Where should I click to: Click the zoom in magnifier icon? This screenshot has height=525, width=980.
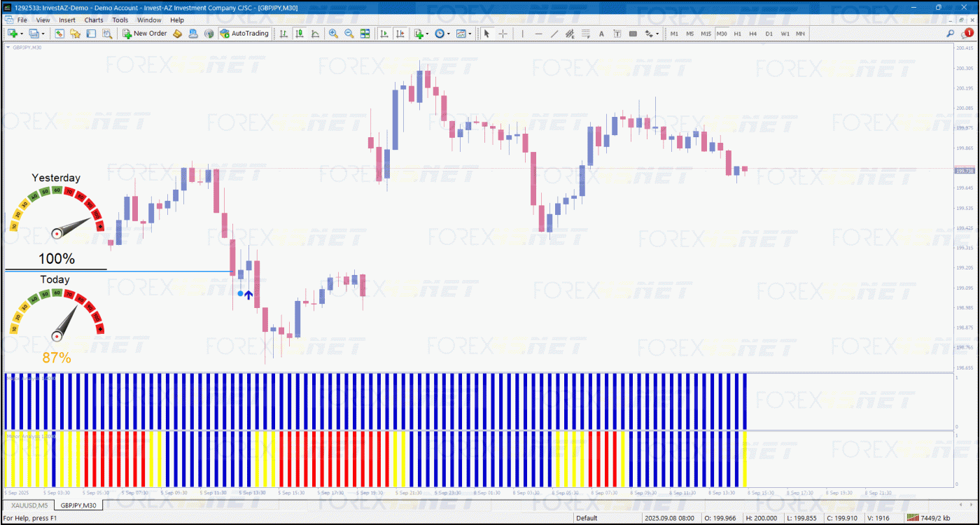tap(333, 34)
